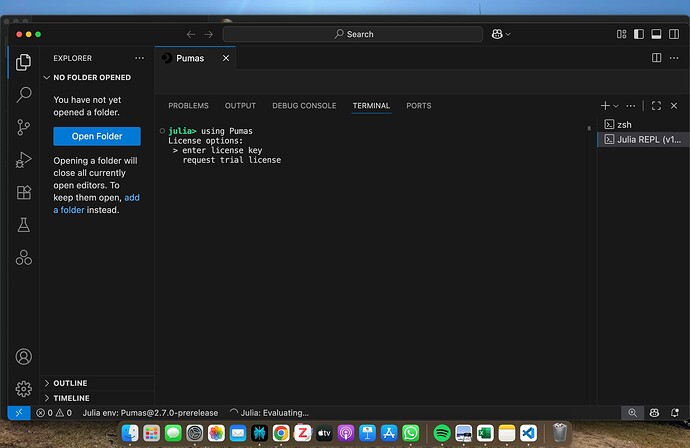Switch to the DEBUG CONSOLE tab
The width and height of the screenshot is (690, 448).
point(304,105)
